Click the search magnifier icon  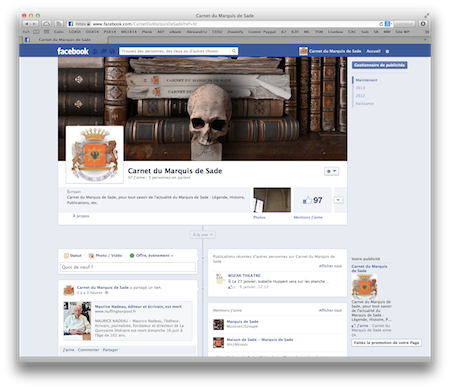[x=234, y=51]
